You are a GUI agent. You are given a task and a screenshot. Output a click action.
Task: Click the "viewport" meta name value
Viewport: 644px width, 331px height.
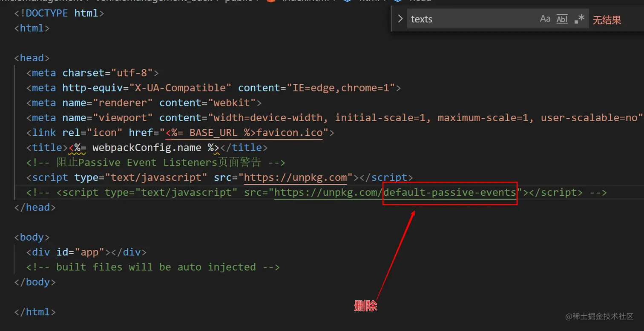(x=123, y=117)
